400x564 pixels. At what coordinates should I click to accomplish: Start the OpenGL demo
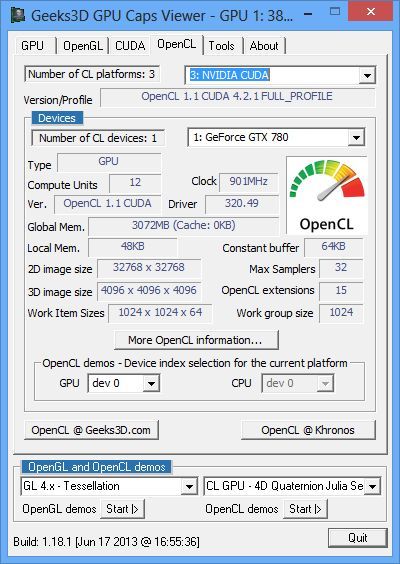pos(123,509)
